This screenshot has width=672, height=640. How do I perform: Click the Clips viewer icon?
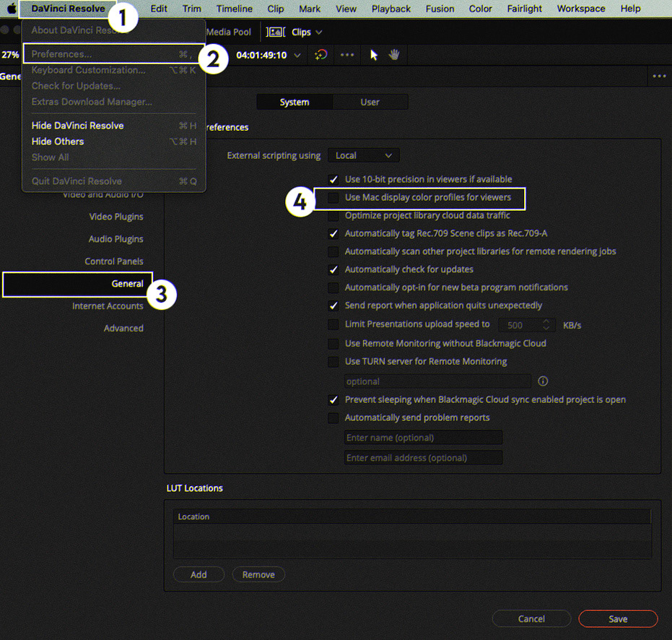(275, 33)
